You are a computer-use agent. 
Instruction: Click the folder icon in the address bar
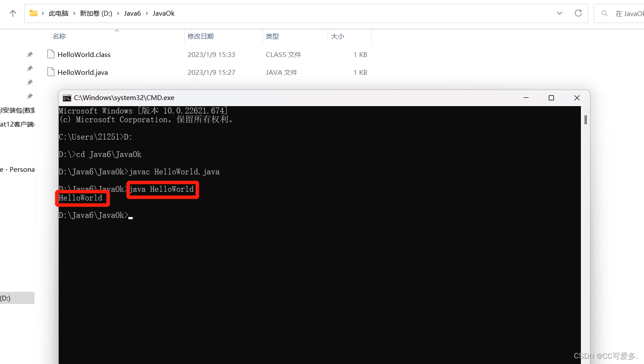[33, 13]
